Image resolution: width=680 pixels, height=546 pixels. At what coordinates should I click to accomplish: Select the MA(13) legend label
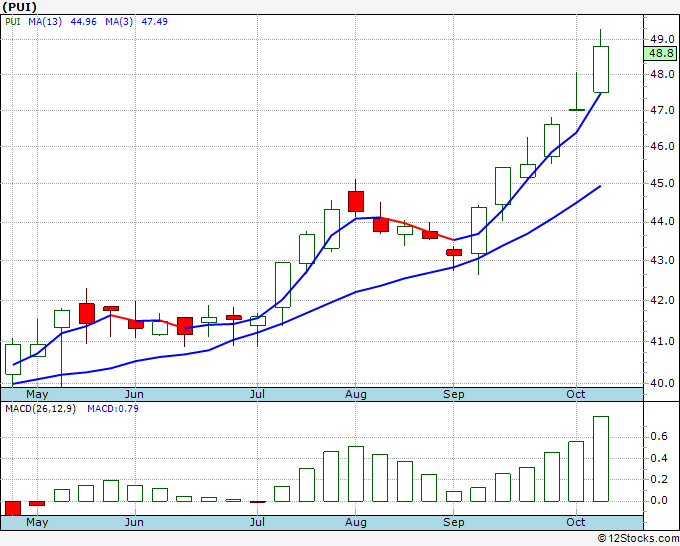click(x=45, y=20)
